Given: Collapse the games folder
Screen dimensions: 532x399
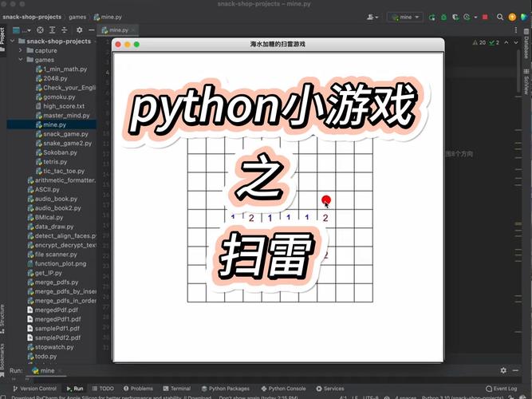Looking at the screenshot, I should coord(21,59).
